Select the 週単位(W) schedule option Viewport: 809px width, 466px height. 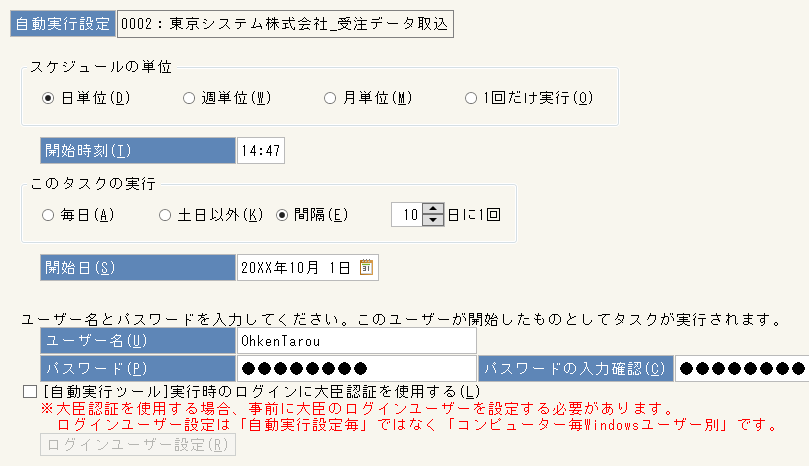189,98
